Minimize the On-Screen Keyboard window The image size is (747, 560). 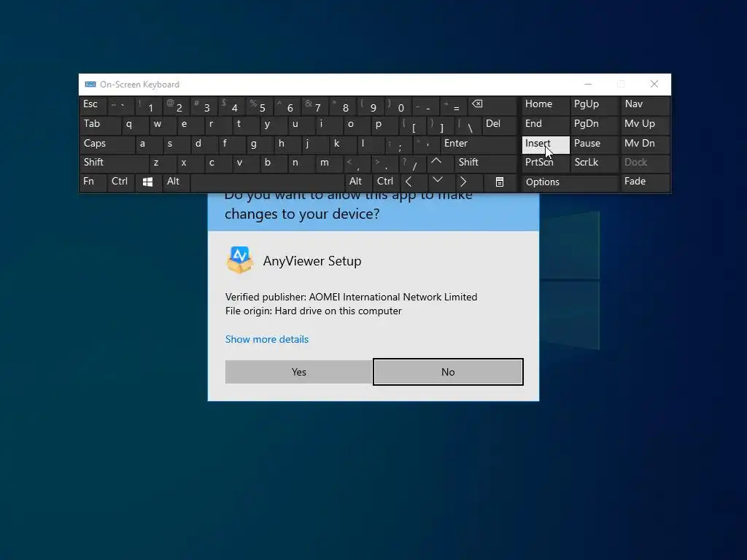(x=589, y=85)
